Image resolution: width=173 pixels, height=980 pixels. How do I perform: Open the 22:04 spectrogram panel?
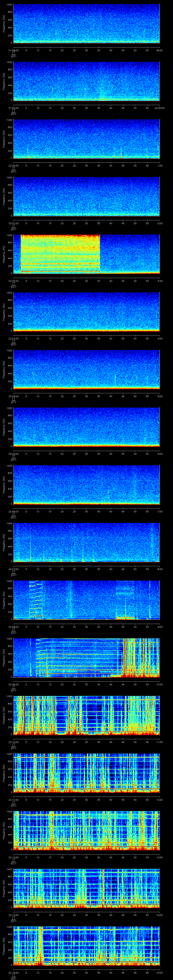pyautogui.click(x=86, y=369)
